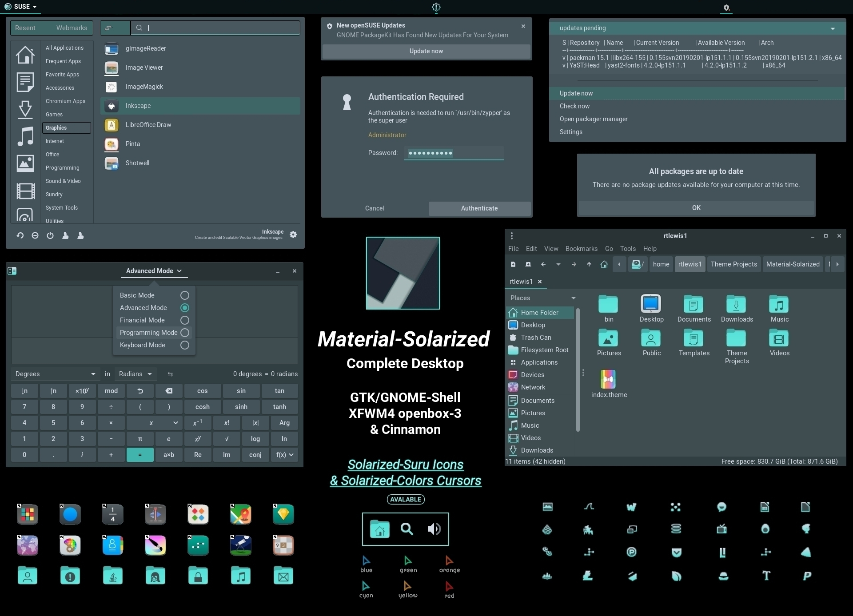Open the View menu in the file manager

point(551,249)
